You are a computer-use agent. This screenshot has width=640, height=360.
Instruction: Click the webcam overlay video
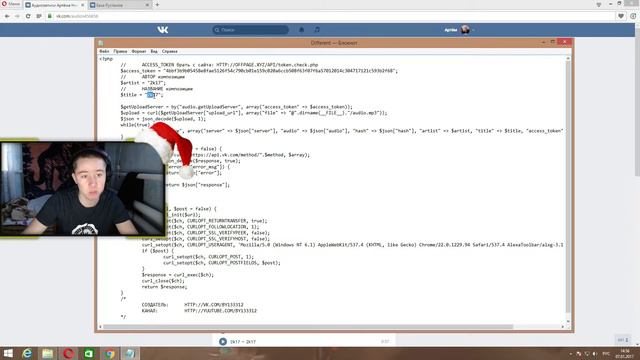[83, 189]
